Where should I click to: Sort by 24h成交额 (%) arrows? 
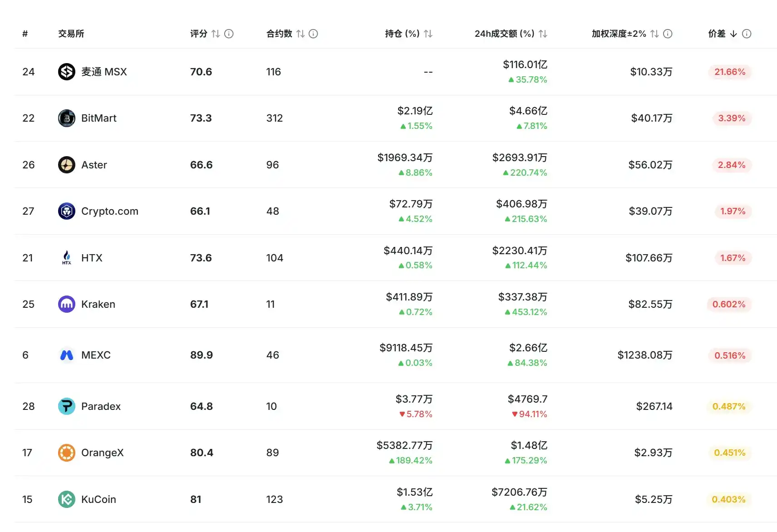click(543, 34)
